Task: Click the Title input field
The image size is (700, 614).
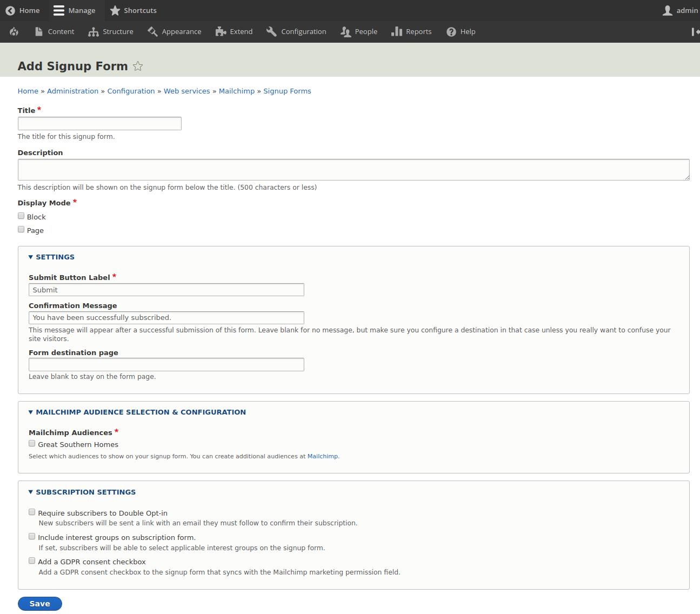Action: pos(99,123)
